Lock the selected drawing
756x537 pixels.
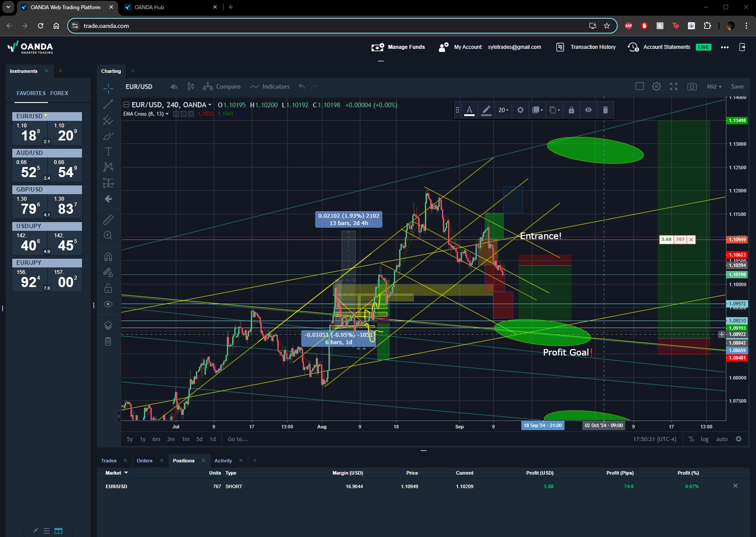click(571, 110)
